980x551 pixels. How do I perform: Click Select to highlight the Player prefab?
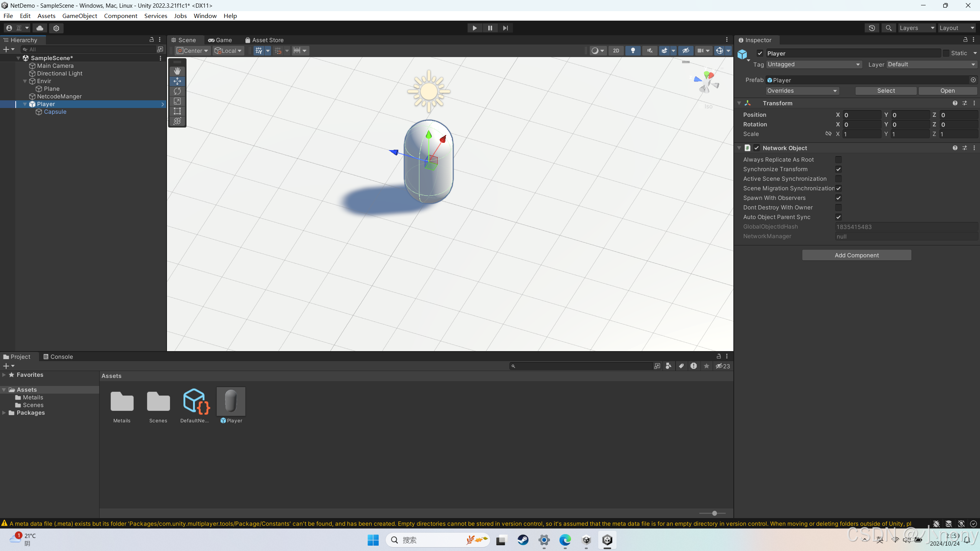[x=886, y=91]
